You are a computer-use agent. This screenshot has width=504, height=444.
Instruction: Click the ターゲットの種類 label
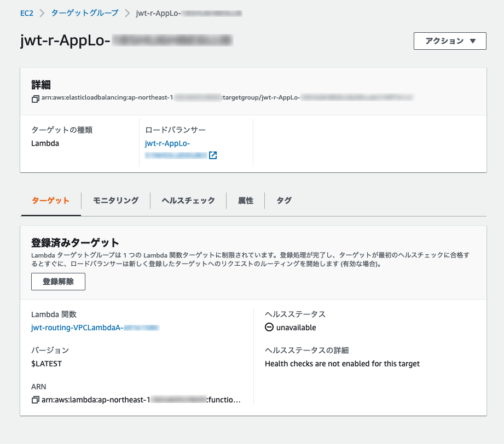pyautogui.click(x=62, y=130)
